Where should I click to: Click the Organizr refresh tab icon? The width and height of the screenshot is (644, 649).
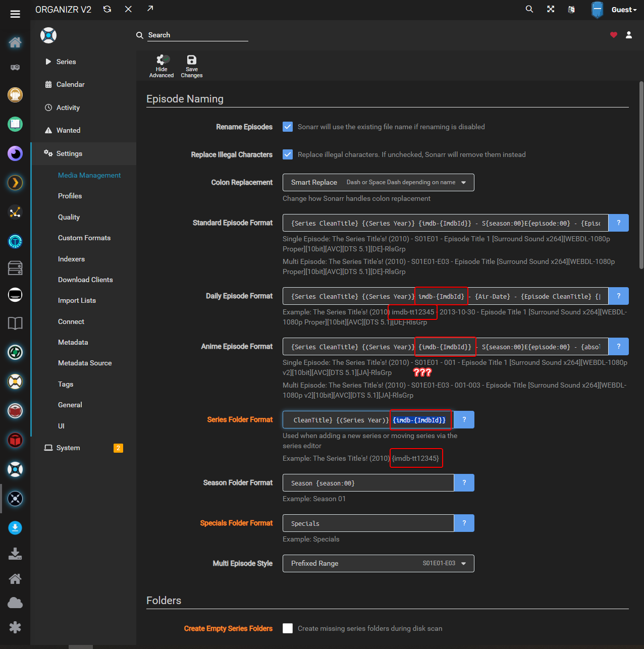pyautogui.click(x=107, y=9)
